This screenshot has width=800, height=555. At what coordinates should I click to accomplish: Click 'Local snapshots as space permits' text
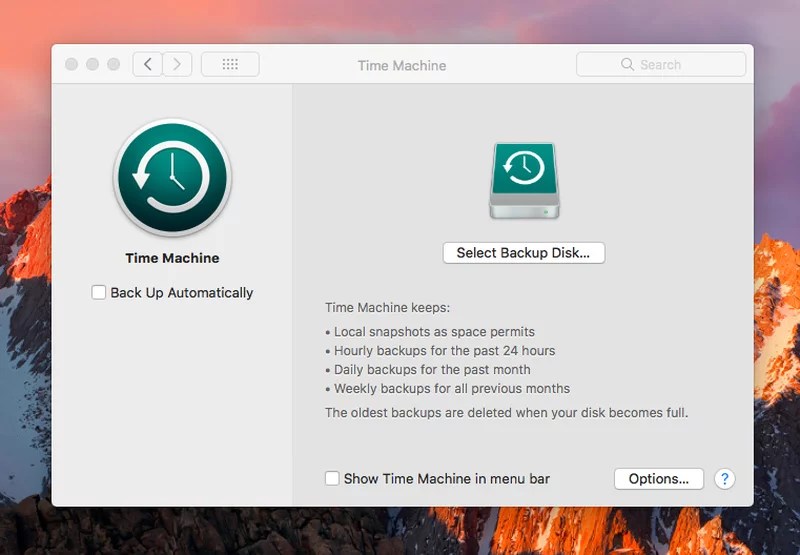click(434, 332)
